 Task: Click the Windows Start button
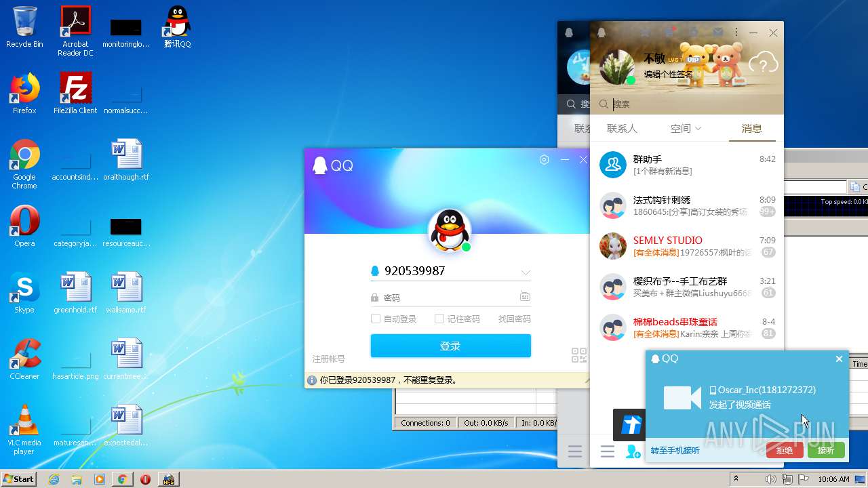[19, 479]
